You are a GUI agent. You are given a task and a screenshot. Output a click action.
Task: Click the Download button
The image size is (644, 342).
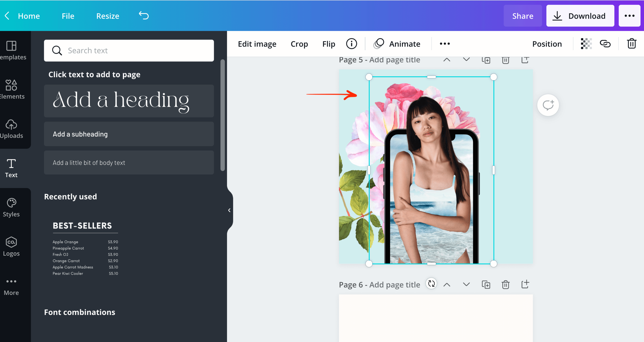[581, 15]
